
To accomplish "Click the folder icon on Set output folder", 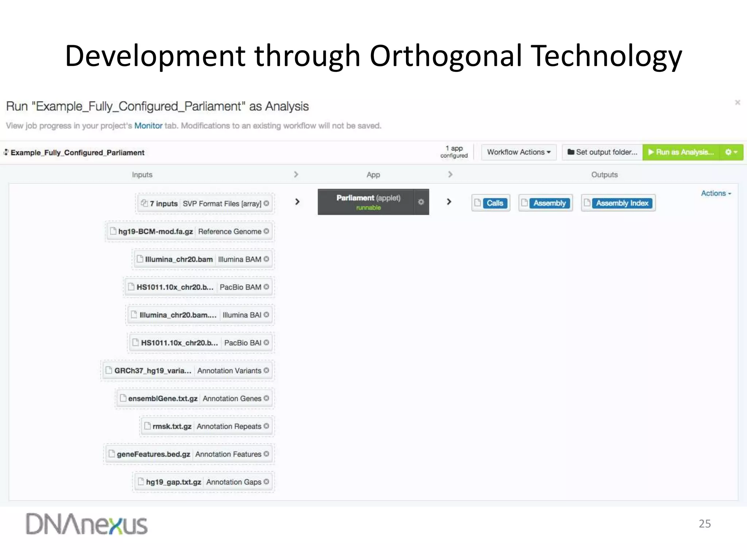I will click(571, 152).
